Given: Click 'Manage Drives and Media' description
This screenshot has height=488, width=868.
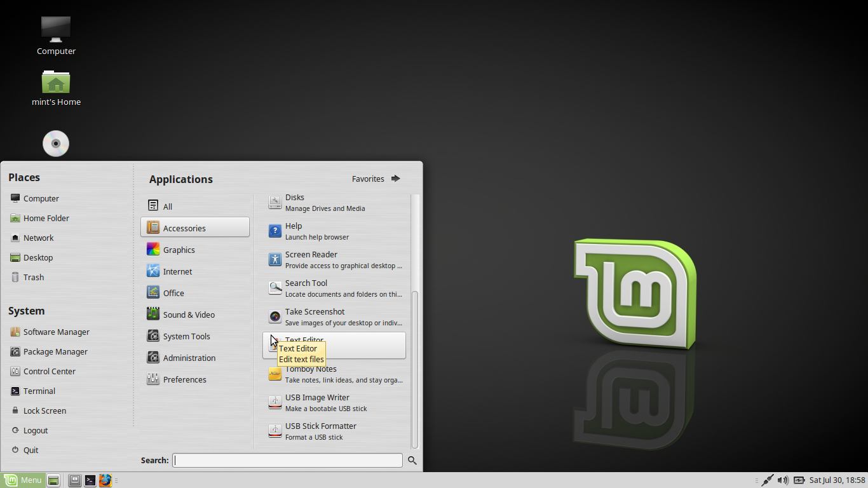Looking at the screenshot, I should pos(325,208).
